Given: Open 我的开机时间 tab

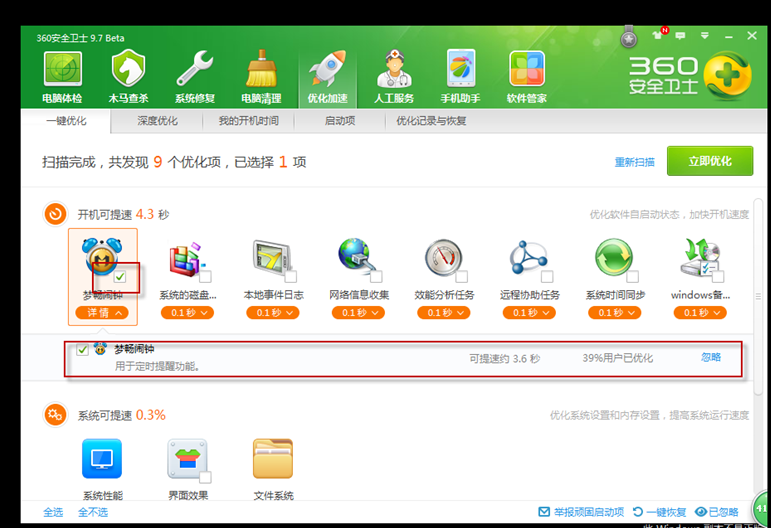Looking at the screenshot, I should click(x=248, y=121).
